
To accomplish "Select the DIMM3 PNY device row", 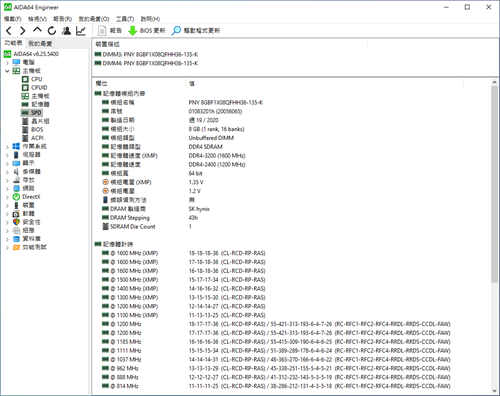I will pos(146,54).
